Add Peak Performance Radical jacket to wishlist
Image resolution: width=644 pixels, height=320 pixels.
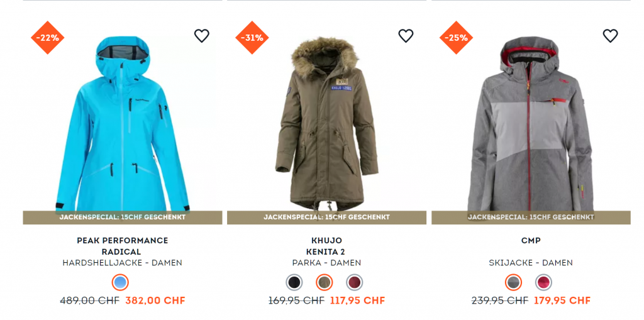click(202, 36)
